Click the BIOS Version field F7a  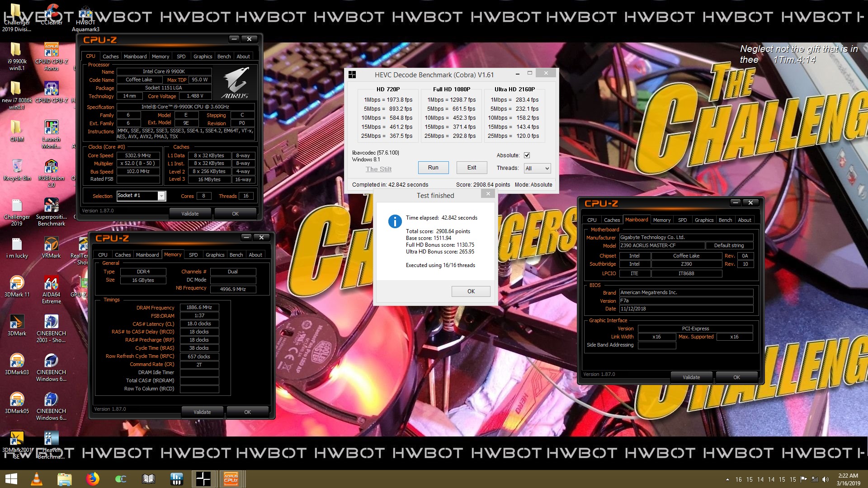(686, 300)
